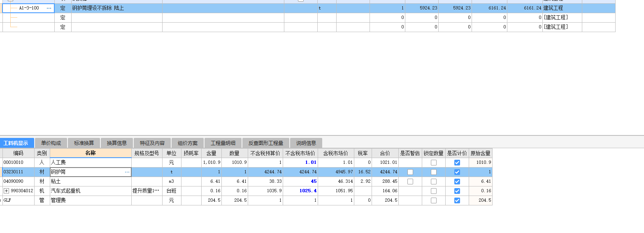The image size is (644, 233).
Task: Expand the 990304012 machine row
Action: pyautogui.click(x=6, y=191)
